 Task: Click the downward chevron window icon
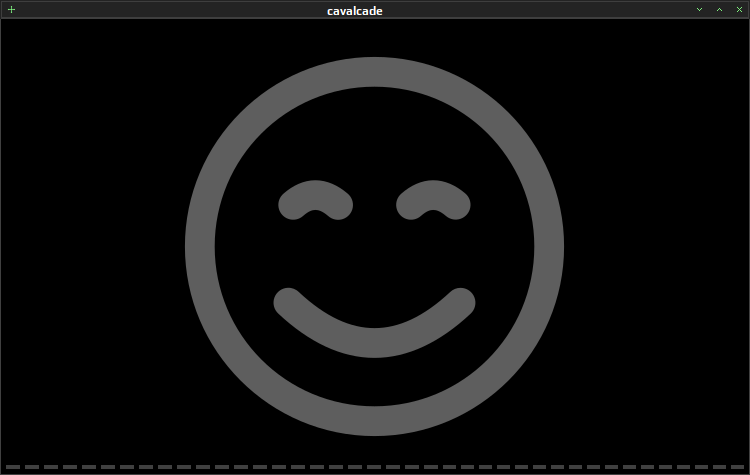click(699, 10)
